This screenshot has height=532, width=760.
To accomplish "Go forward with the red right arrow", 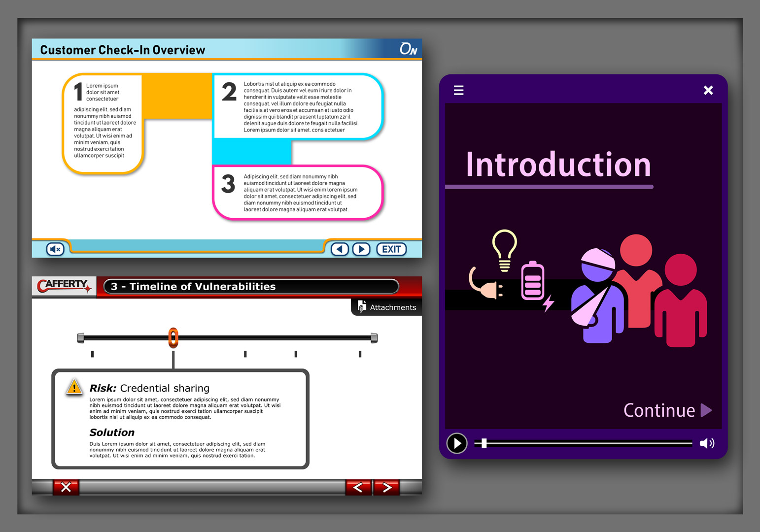I will click(387, 487).
